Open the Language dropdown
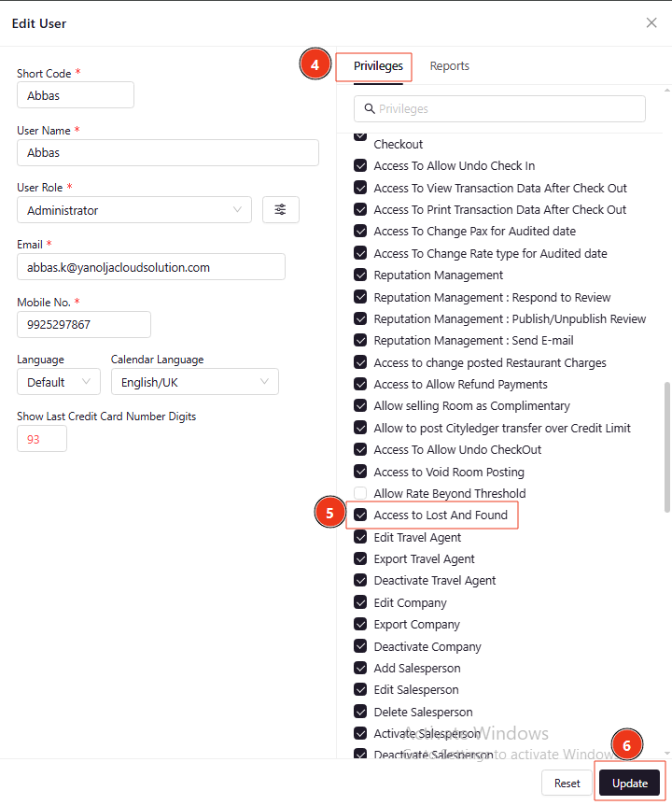The image size is (672, 805). point(59,382)
